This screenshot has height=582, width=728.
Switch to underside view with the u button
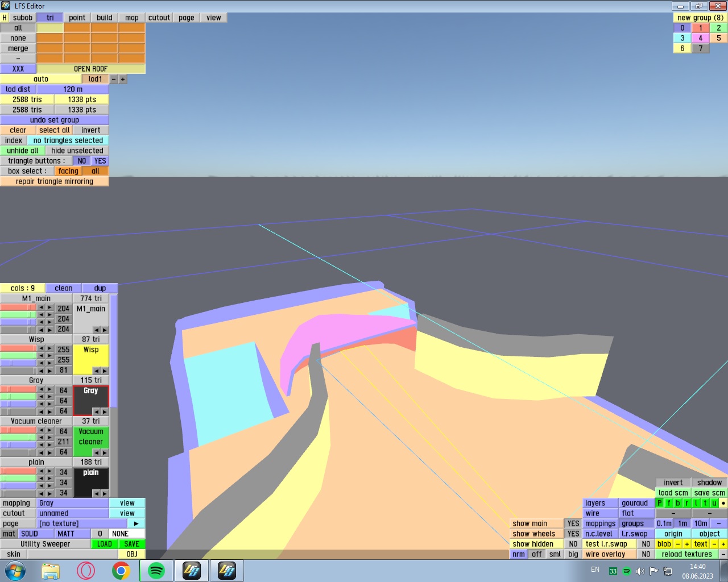point(714,503)
